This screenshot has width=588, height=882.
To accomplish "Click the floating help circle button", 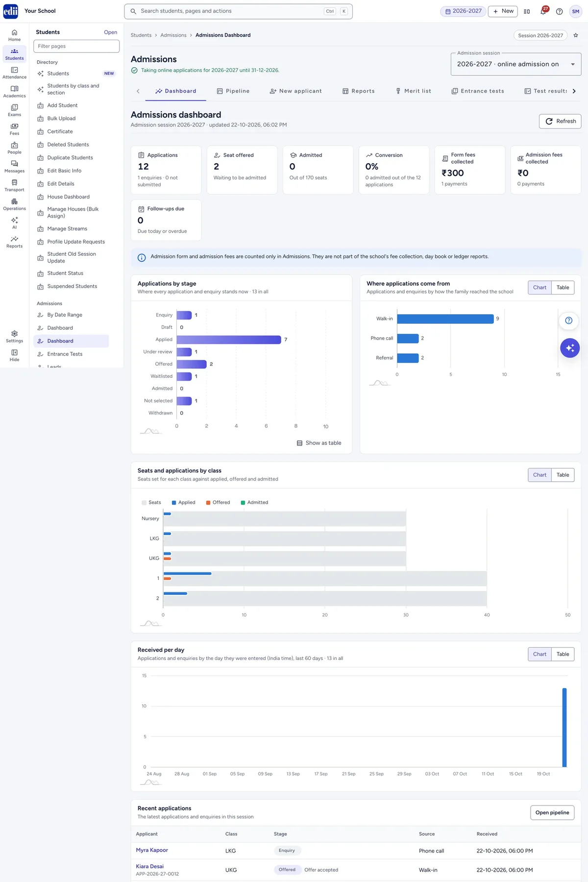I will click(x=569, y=320).
